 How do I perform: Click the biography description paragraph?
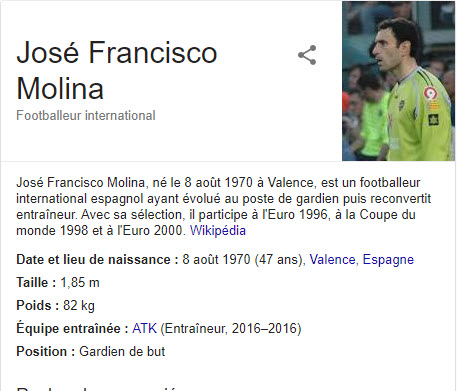click(x=223, y=207)
